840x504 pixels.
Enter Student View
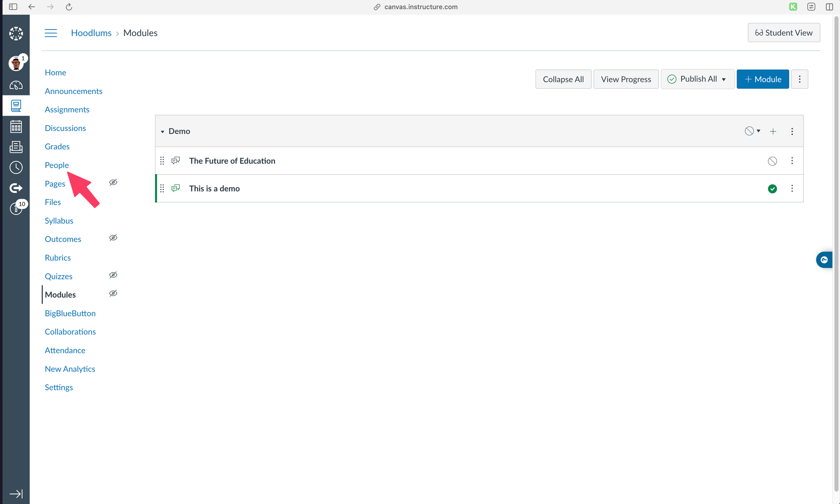coord(783,33)
